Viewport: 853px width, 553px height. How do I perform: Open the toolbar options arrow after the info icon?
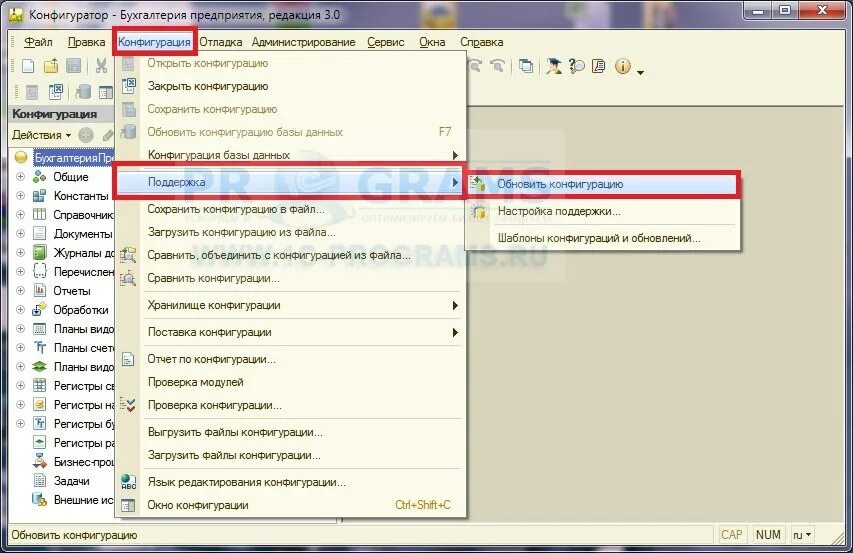coord(640,72)
